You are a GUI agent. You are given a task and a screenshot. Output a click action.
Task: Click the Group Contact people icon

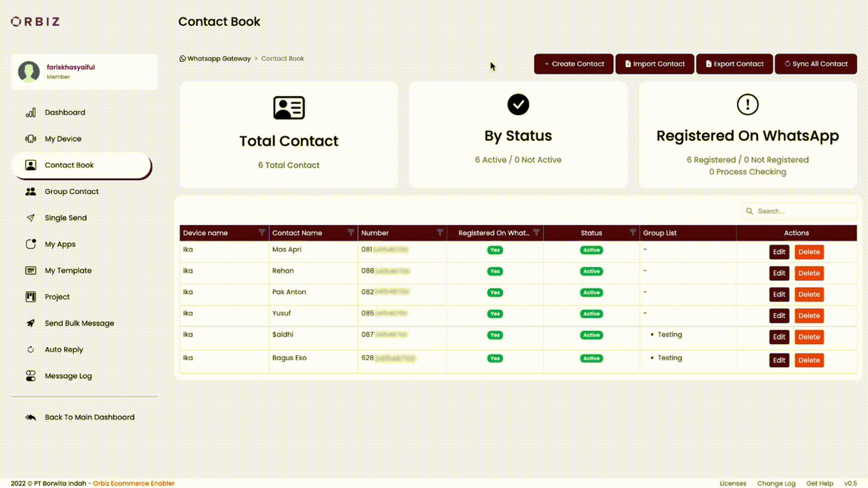[x=31, y=192]
